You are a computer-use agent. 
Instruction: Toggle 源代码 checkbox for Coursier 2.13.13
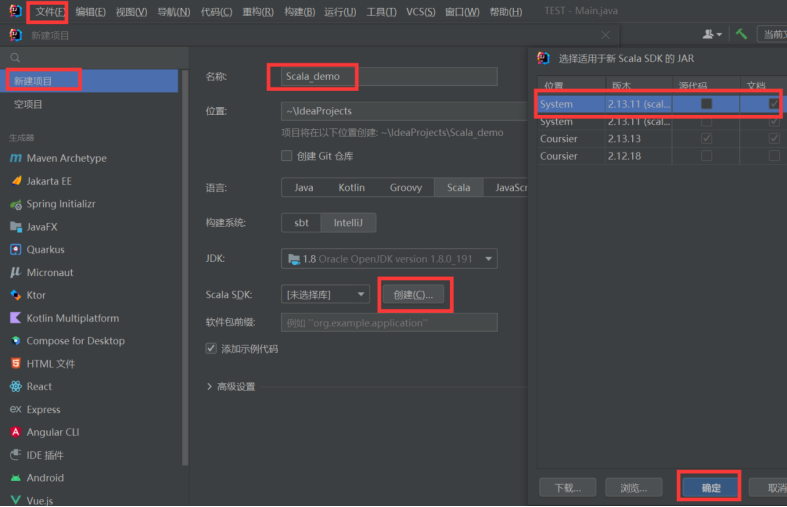[707, 139]
